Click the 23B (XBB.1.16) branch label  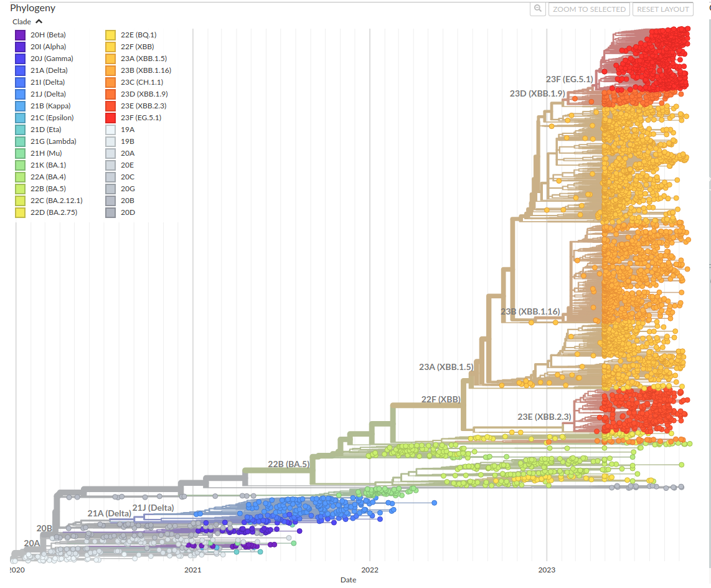point(530,311)
